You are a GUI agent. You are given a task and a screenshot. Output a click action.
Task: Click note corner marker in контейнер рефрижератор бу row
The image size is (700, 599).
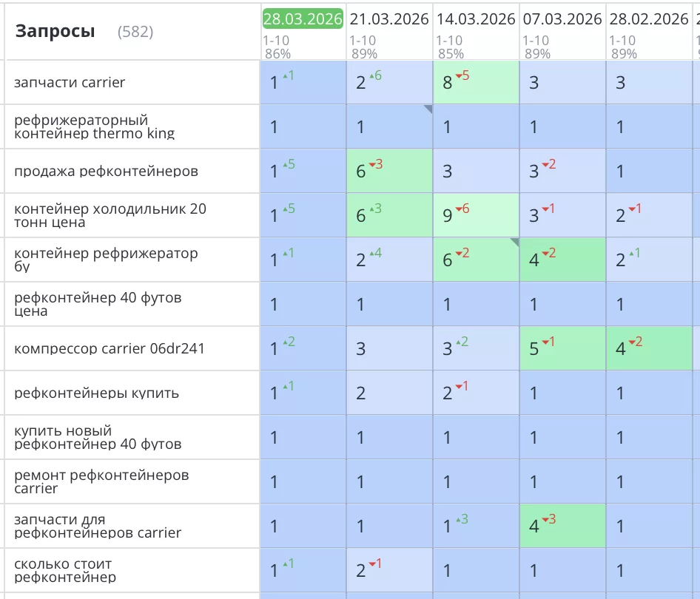[514, 243]
